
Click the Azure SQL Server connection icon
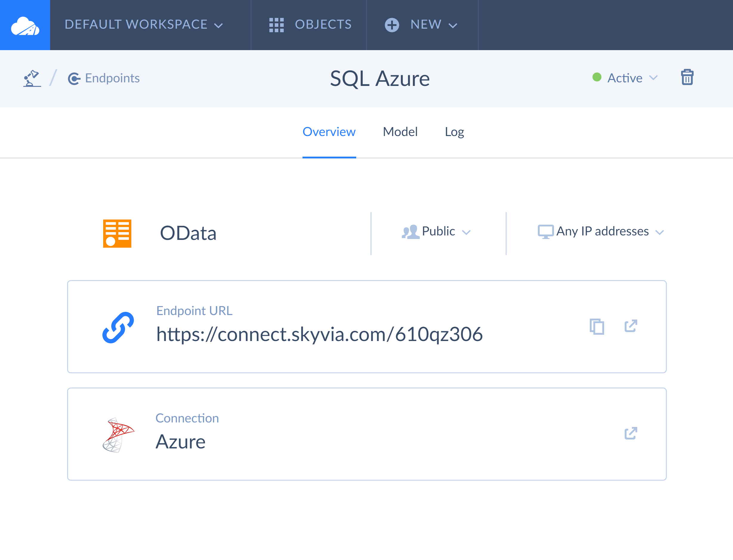click(x=118, y=435)
